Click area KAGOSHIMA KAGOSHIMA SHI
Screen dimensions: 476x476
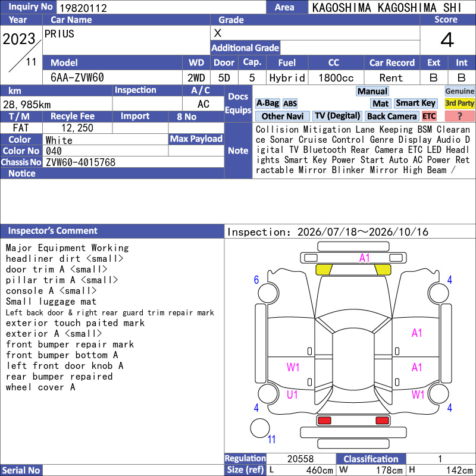(386, 8)
